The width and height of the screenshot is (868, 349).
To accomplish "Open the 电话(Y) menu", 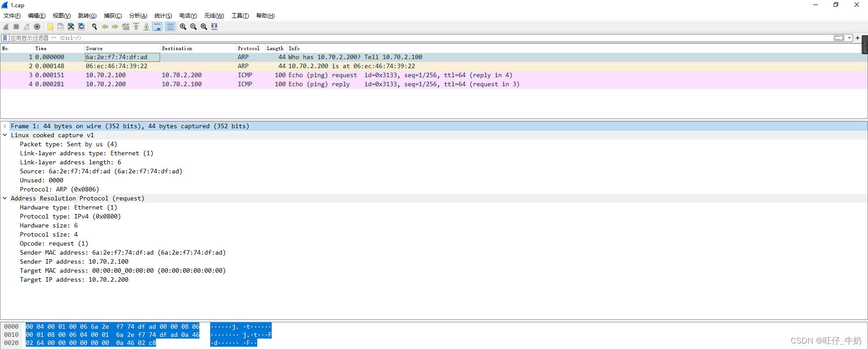I will (x=188, y=16).
